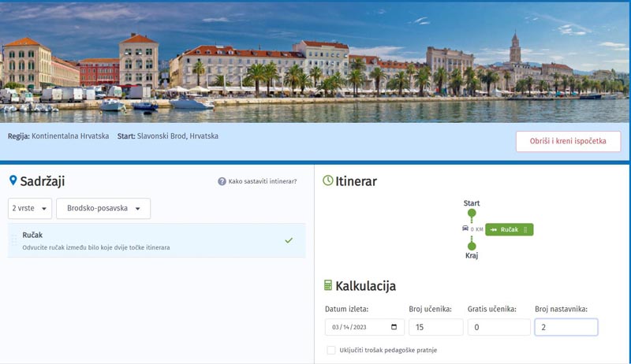This screenshot has height=364, width=631.
Task: Click the question mark help icon
Action: (x=222, y=181)
